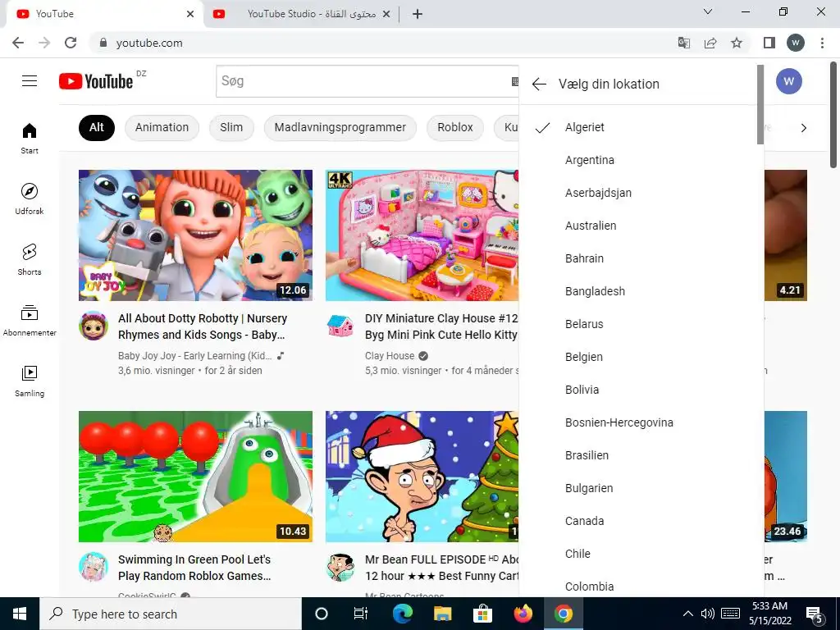840x630 pixels.
Task: Toggle Chrome side panel icon
Action: coord(769,43)
